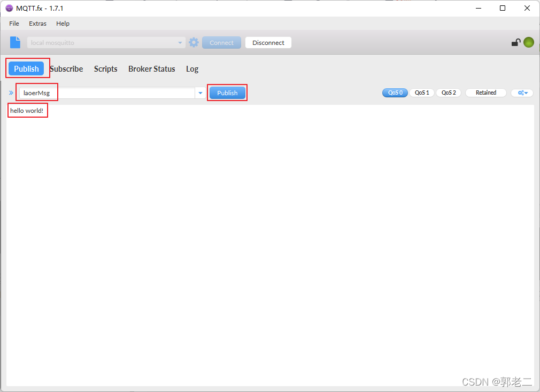Open the Extras menu
The height and width of the screenshot is (392, 540).
tap(37, 24)
